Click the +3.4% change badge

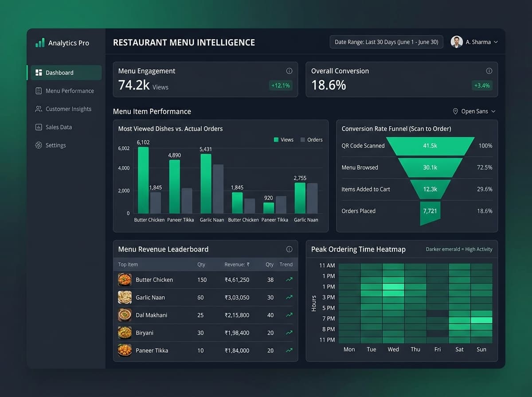pyautogui.click(x=482, y=86)
